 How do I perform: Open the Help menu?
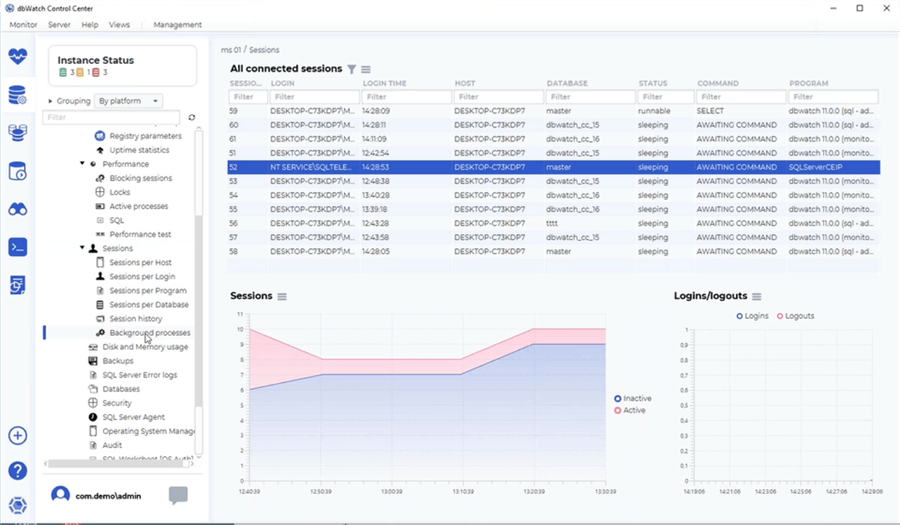(90, 25)
